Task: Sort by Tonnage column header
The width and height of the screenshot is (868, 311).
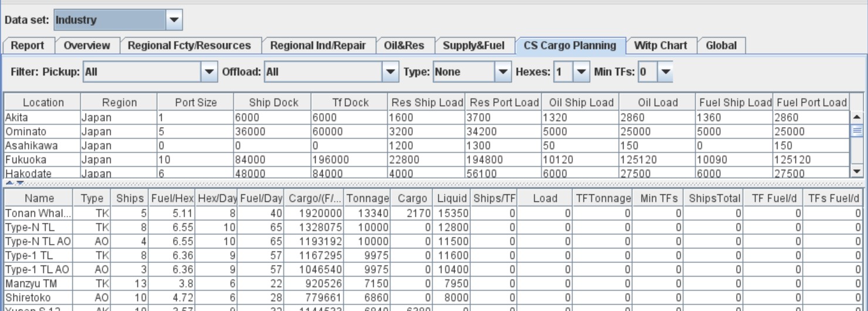Action: [368, 199]
